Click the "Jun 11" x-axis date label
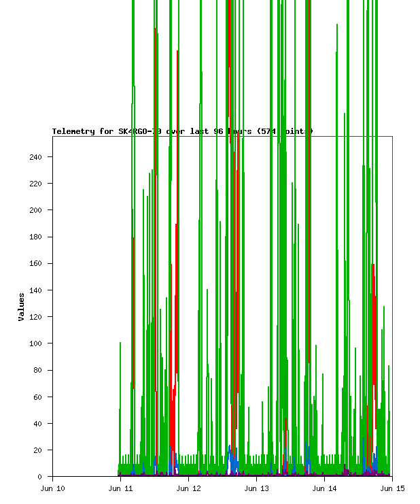The width and height of the screenshot is (420, 504). point(120,488)
